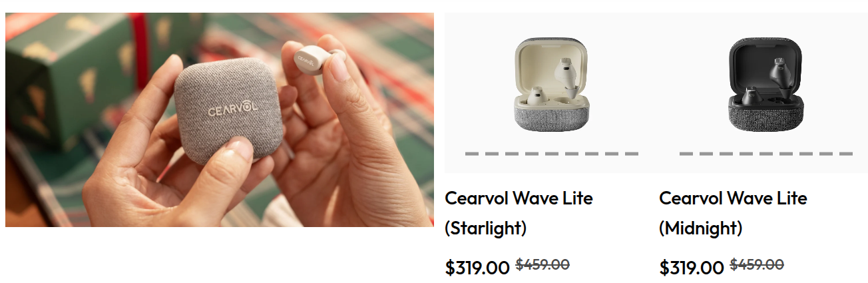Screen dimensions: 868x283
Task: Select second slide dash under Starlight image
Action: pos(492,154)
